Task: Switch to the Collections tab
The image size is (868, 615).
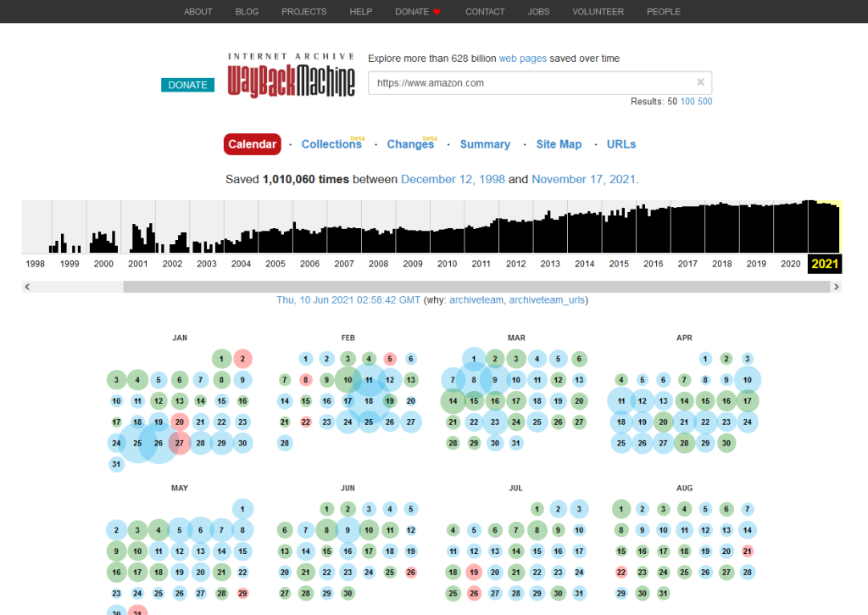Action: [x=331, y=144]
